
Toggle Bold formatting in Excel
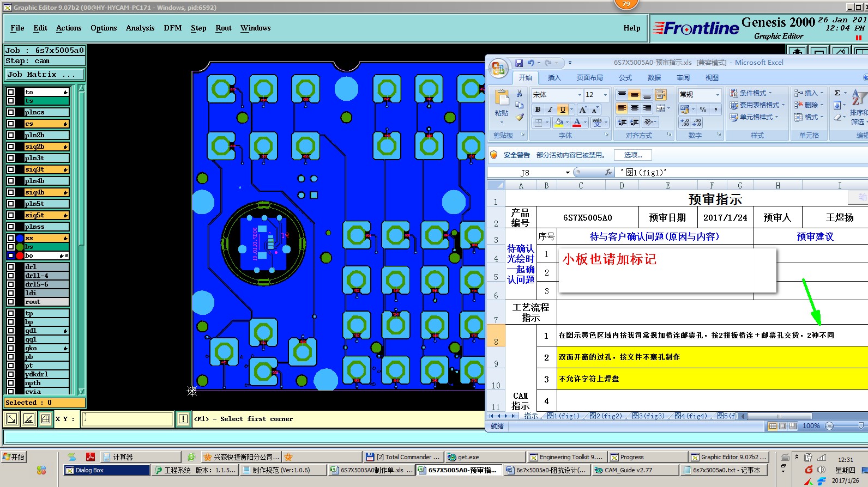[x=538, y=109]
